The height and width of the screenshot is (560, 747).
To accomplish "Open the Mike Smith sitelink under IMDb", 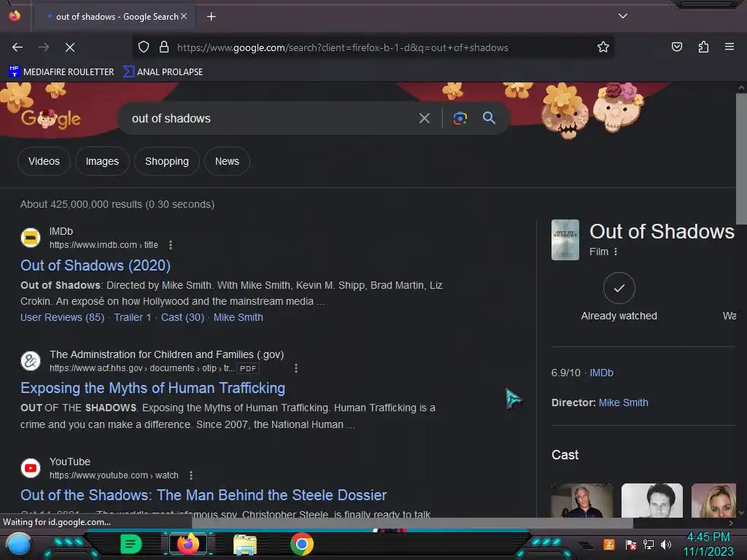I will 239,317.
